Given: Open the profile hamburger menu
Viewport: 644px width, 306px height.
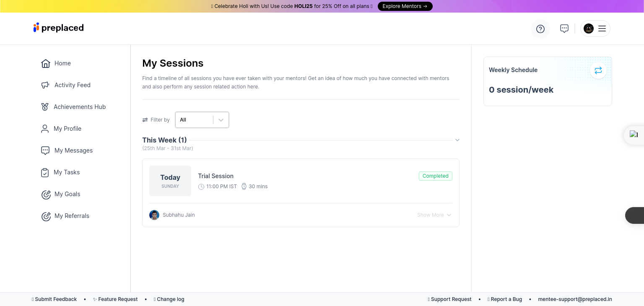Looking at the screenshot, I should click(602, 29).
